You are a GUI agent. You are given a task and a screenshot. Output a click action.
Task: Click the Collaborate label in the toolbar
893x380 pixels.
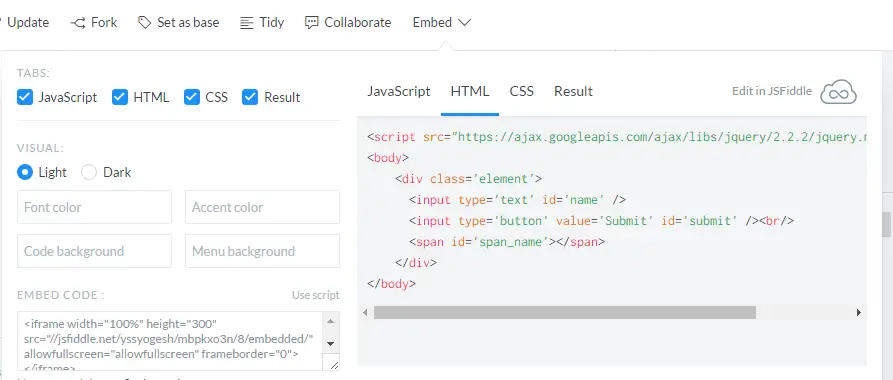[x=358, y=23]
